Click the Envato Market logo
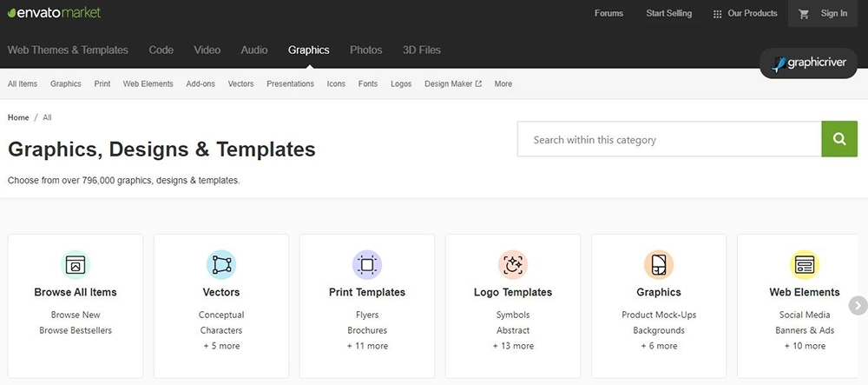 54,13
